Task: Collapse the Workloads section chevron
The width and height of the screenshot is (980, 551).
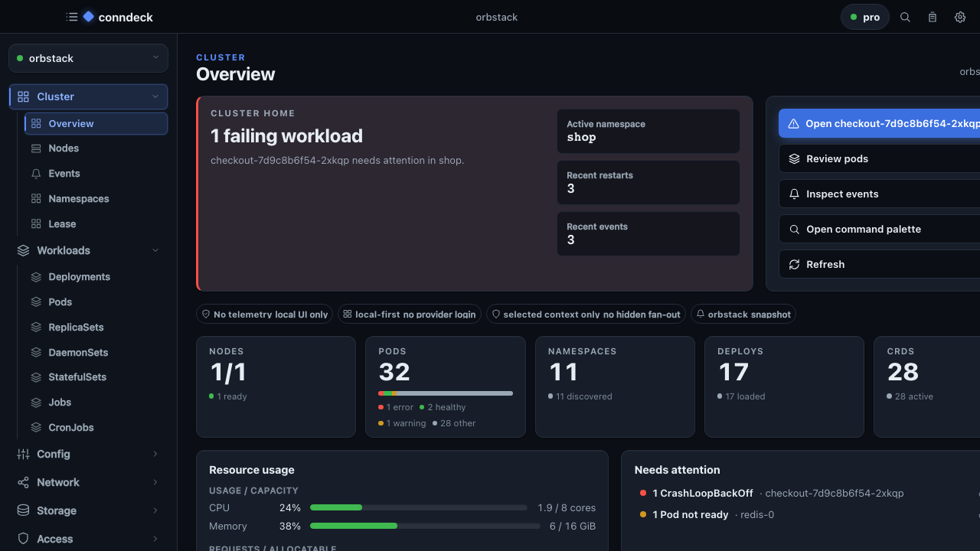Action: point(155,250)
